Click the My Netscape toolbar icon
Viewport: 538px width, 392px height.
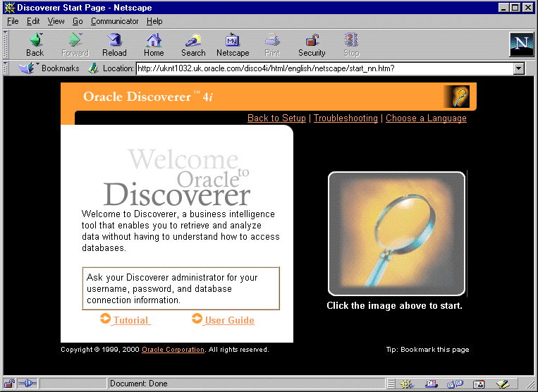[x=233, y=44]
